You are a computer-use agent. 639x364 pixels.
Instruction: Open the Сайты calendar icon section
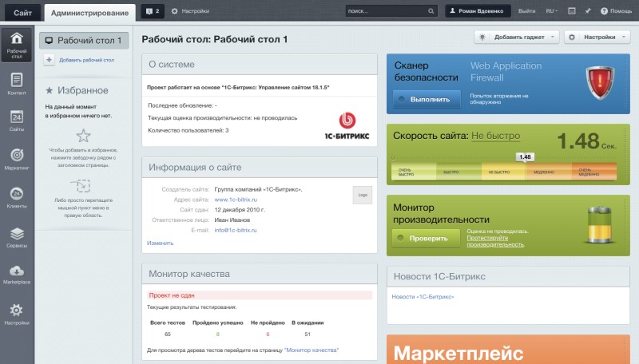17,120
